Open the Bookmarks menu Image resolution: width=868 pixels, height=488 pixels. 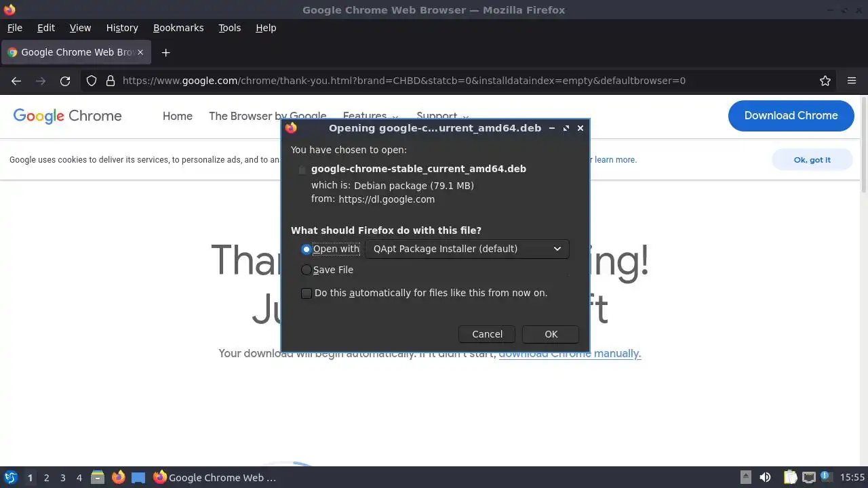click(178, 28)
